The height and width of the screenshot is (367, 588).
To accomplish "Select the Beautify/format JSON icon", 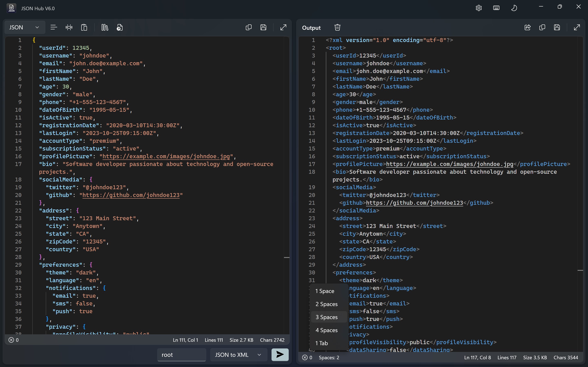I will pyautogui.click(x=54, y=27).
